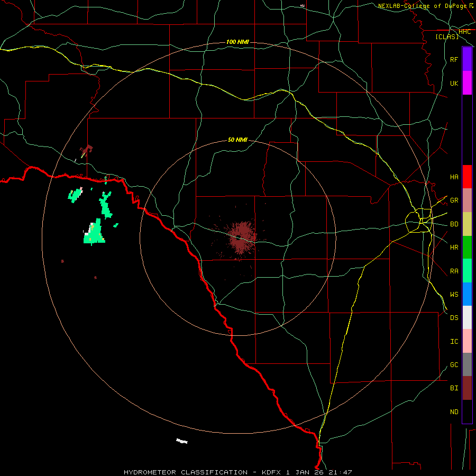Click the light pink IC legend swatch
476x476 pixels.
[467, 341]
